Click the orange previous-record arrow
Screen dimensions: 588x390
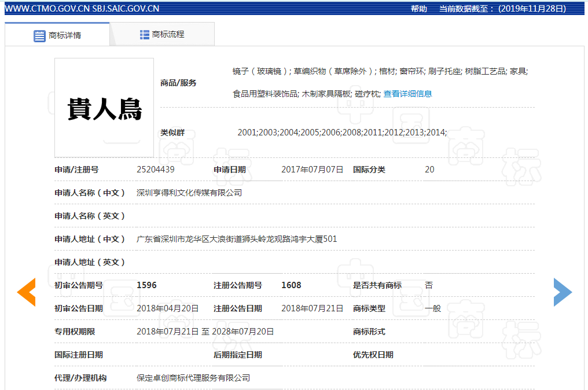tap(27, 292)
